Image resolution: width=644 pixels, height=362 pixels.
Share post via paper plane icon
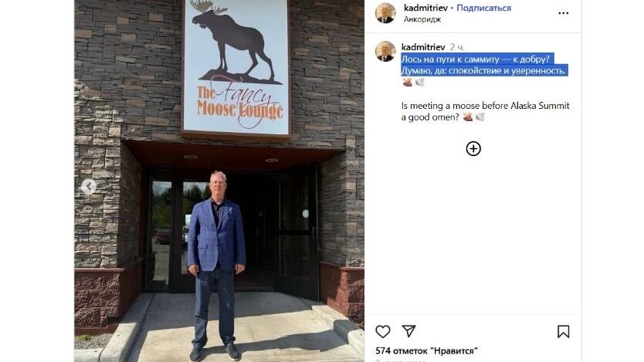(x=408, y=331)
